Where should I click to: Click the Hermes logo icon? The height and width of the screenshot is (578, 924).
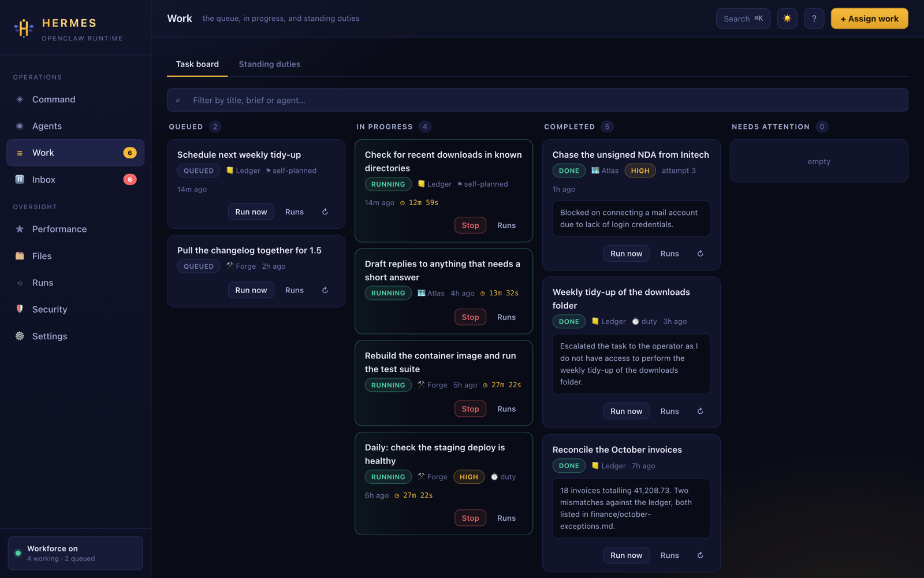[x=24, y=28]
